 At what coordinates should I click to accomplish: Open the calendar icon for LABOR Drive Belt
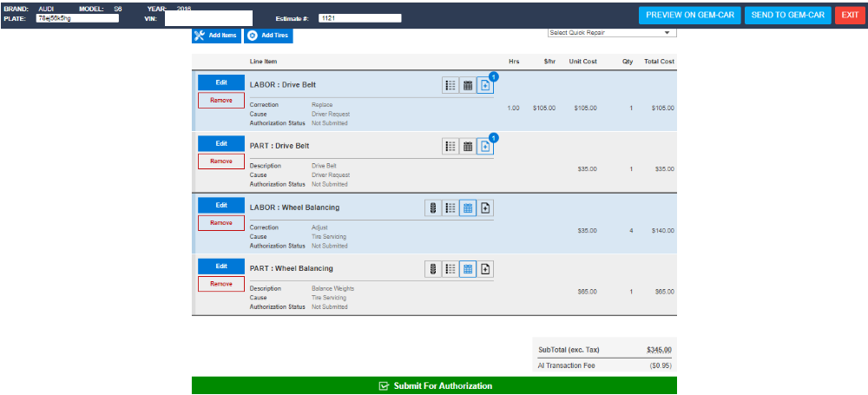tap(468, 85)
